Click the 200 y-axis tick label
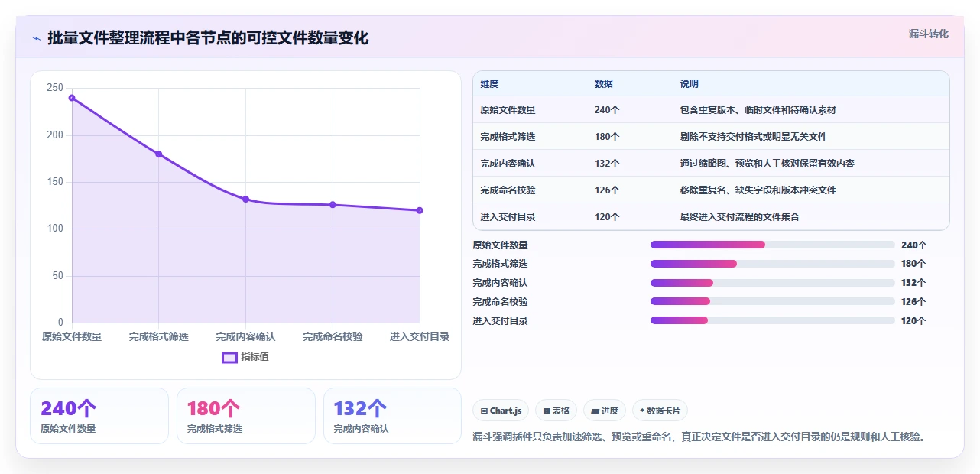980x474 pixels. click(x=55, y=135)
